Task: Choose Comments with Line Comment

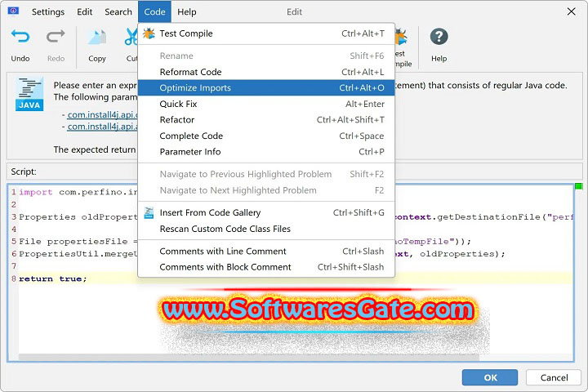Action: click(x=266, y=252)
